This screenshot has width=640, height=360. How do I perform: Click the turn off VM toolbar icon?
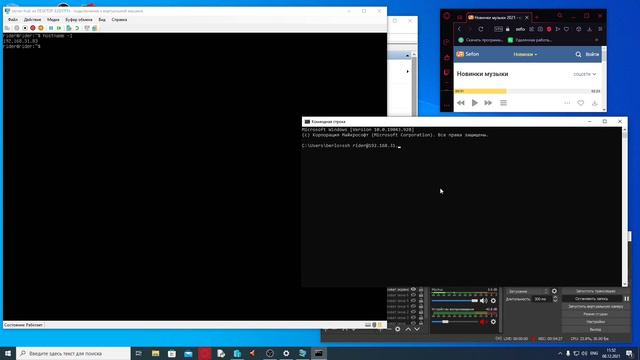(25, 28)
